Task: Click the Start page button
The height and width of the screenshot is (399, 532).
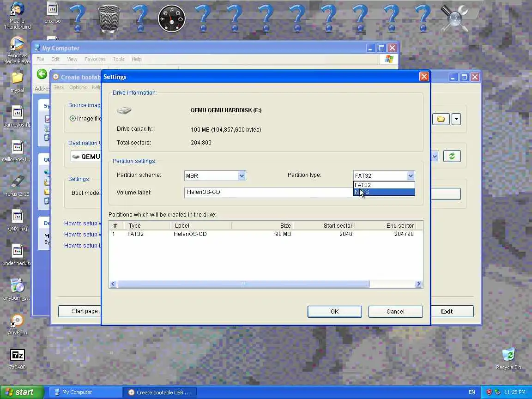Action: click(80, 311)
